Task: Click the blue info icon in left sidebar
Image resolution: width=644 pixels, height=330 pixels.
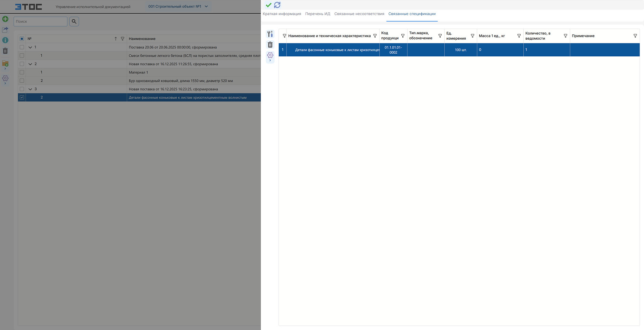Action: point(5,40)
